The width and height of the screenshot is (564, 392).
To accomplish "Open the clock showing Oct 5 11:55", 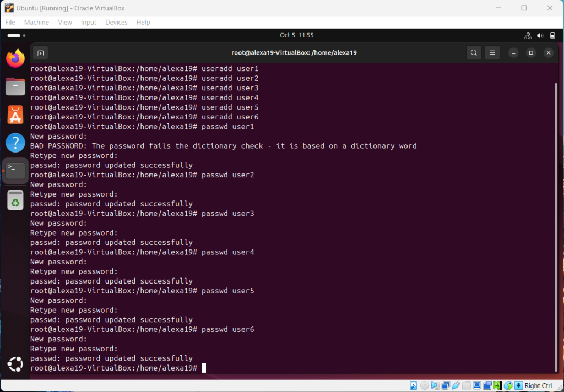I will [x=296, y=35].
